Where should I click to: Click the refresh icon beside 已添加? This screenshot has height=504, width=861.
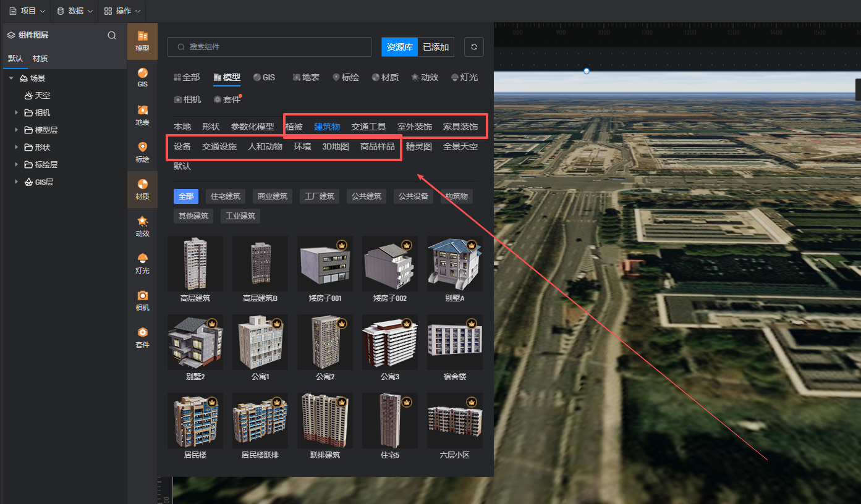click(474, 47)
